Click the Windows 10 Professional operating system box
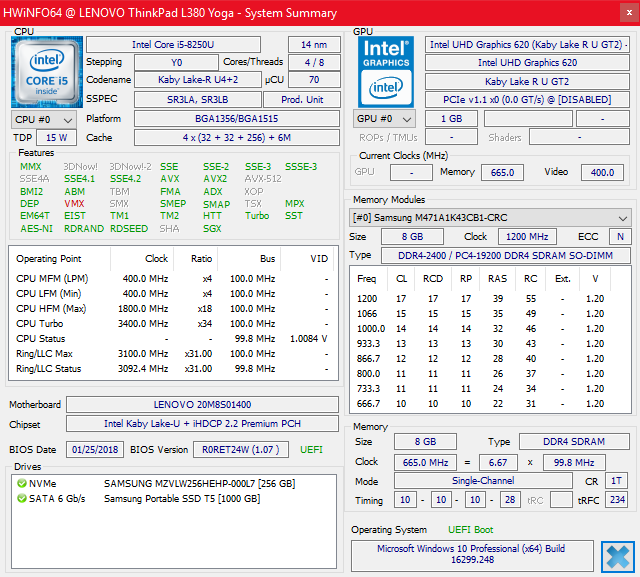Viewport: 640px width, 577px height. click(x=471, y=556)
